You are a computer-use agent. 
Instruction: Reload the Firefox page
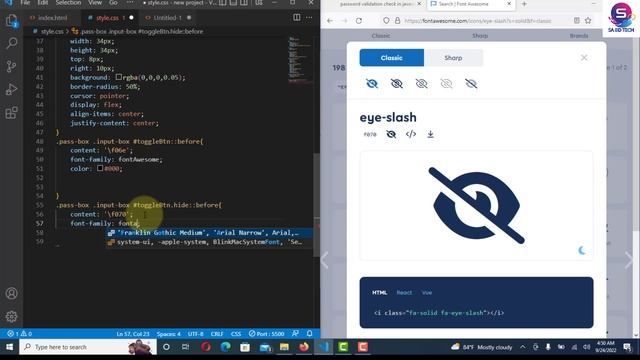click(359, 20)
